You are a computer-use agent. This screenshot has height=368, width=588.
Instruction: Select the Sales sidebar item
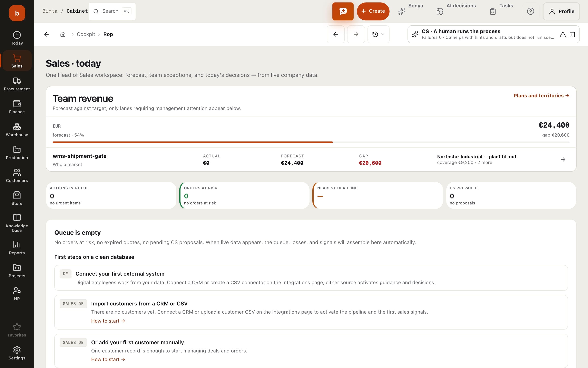[x=17, y=61]
